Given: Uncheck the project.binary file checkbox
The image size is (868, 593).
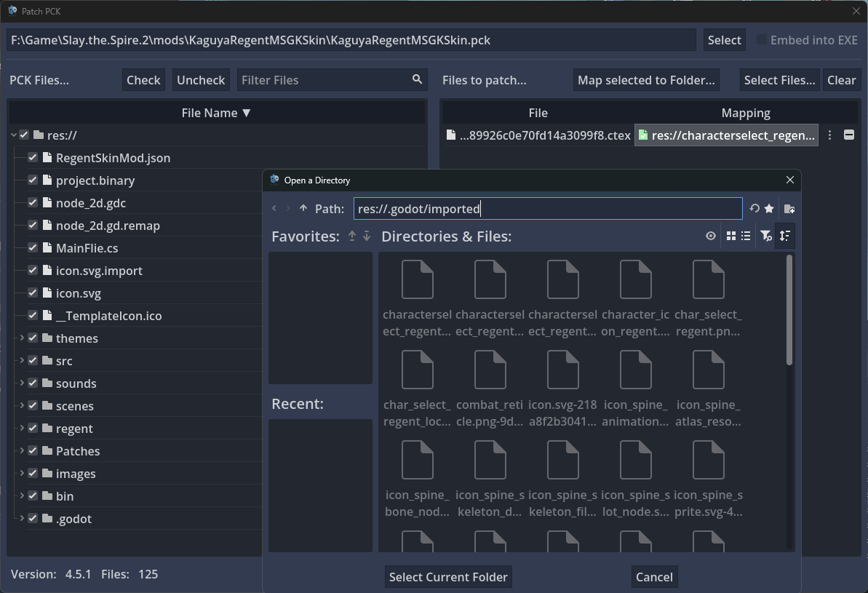Looking at the screenshot, I should (x=33, y=180).
